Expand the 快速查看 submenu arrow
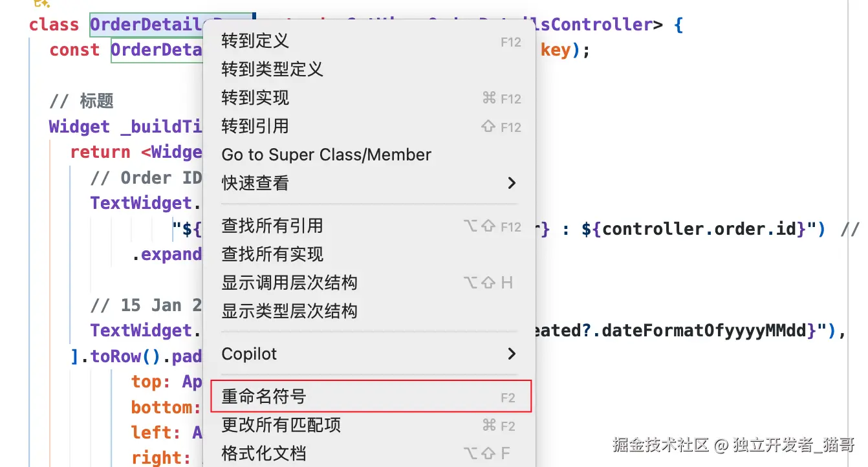This screenshot has width=868, height=467. coord(512,184)
